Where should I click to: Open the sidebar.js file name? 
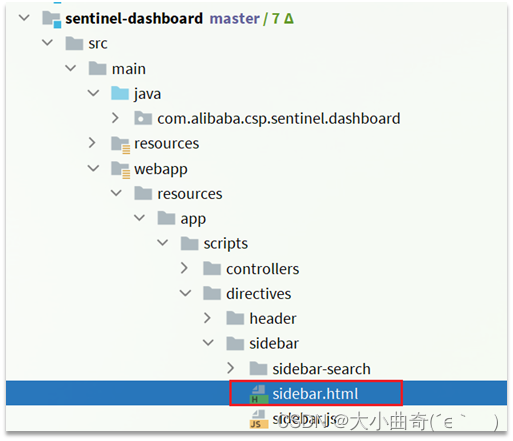click(x=305, y=419)
